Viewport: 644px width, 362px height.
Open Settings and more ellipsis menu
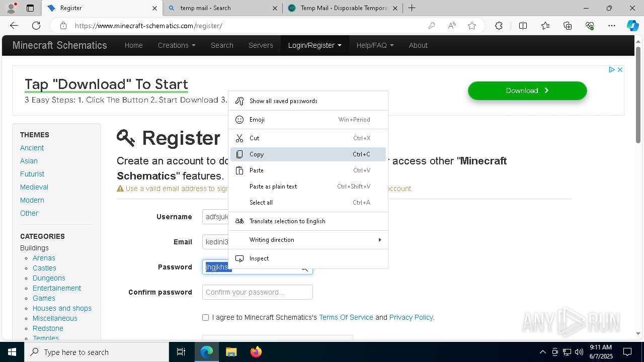(x=612, y=26)
